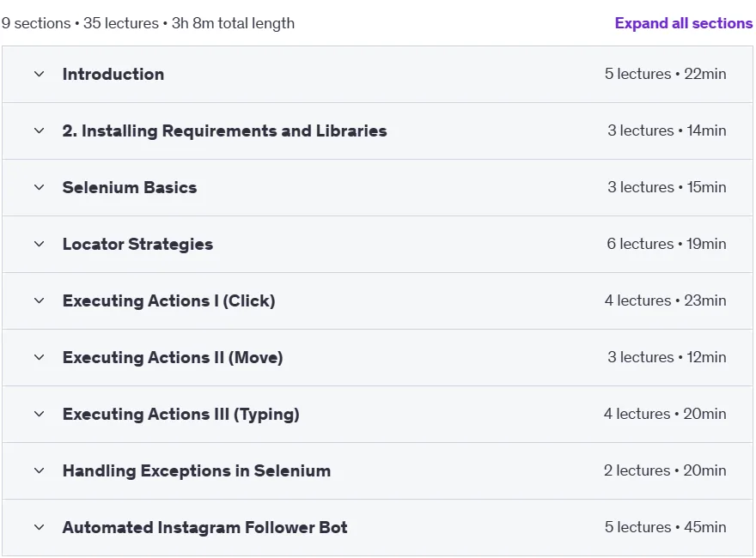Expand Installing Requirements and Libraries chevron

click(39, 130)
